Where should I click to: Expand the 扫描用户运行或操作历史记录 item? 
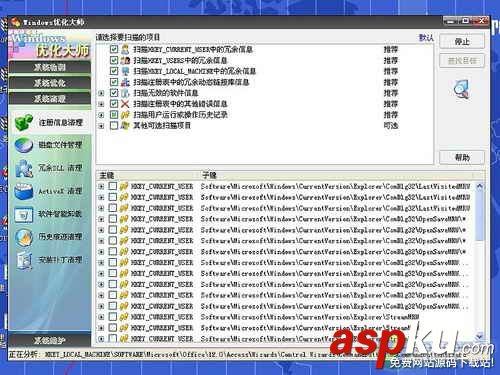coord(101,115)
